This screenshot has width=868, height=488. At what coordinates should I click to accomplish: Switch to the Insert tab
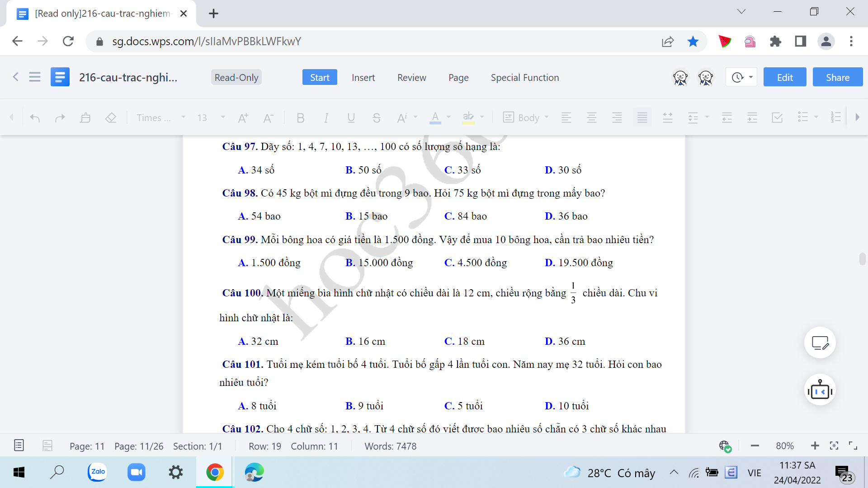[363, 77]
